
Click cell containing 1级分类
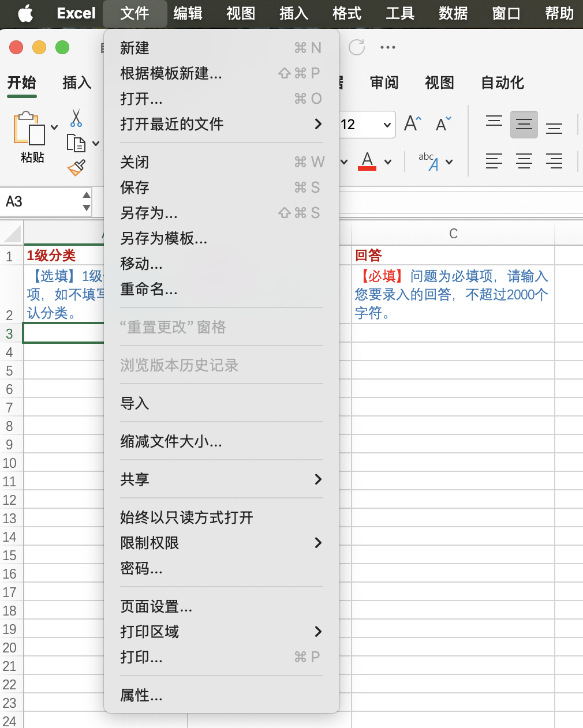tap(65, 255)
